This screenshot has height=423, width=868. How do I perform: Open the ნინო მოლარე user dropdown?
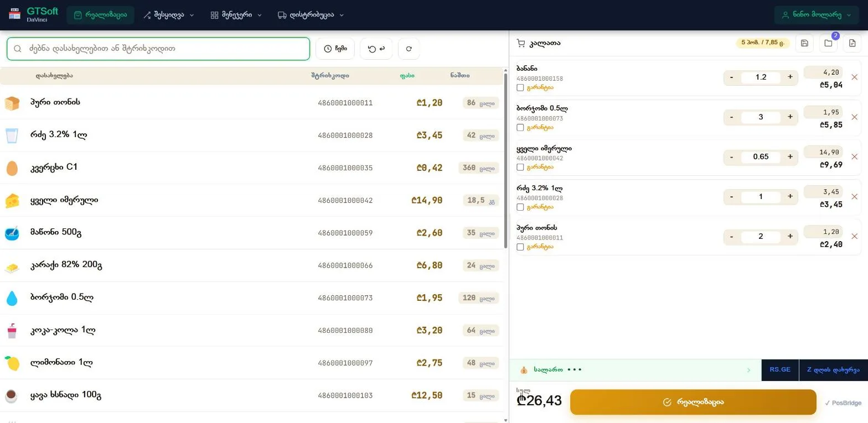tap(816, 15)
